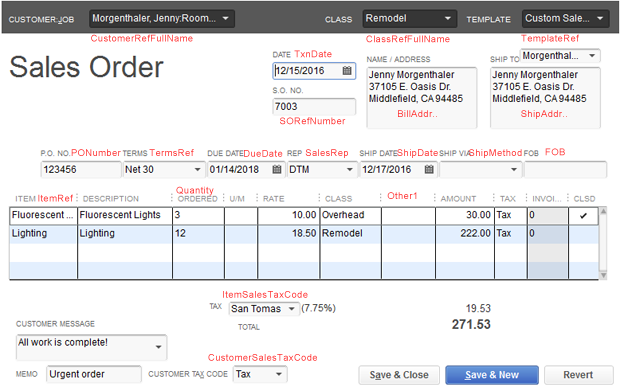The image size is (620, 387).
Task: Expand the Customer Message dropdown
Action: (158, 347)
